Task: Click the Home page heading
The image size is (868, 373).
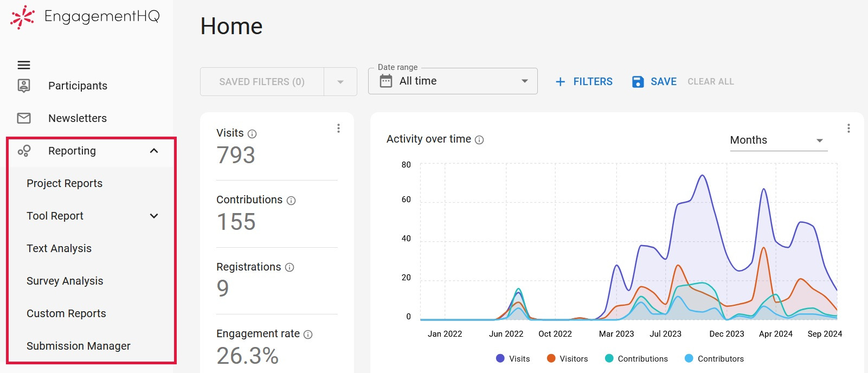Action: click(232, 26)
